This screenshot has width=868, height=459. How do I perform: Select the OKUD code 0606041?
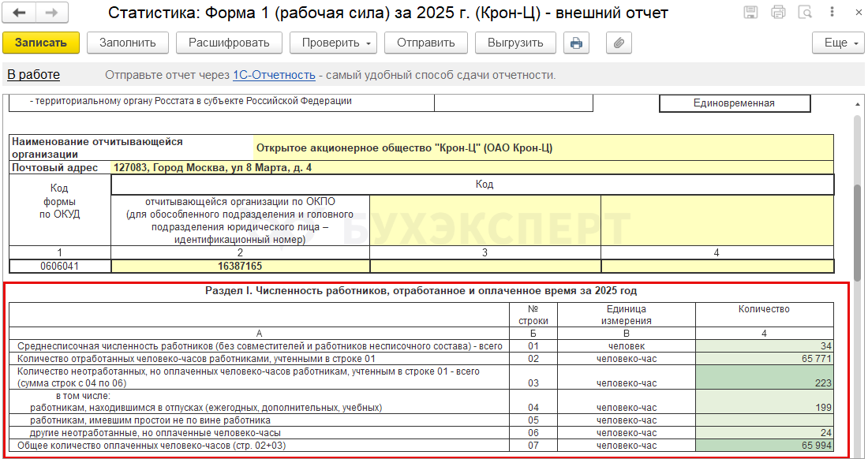(60, 266)
